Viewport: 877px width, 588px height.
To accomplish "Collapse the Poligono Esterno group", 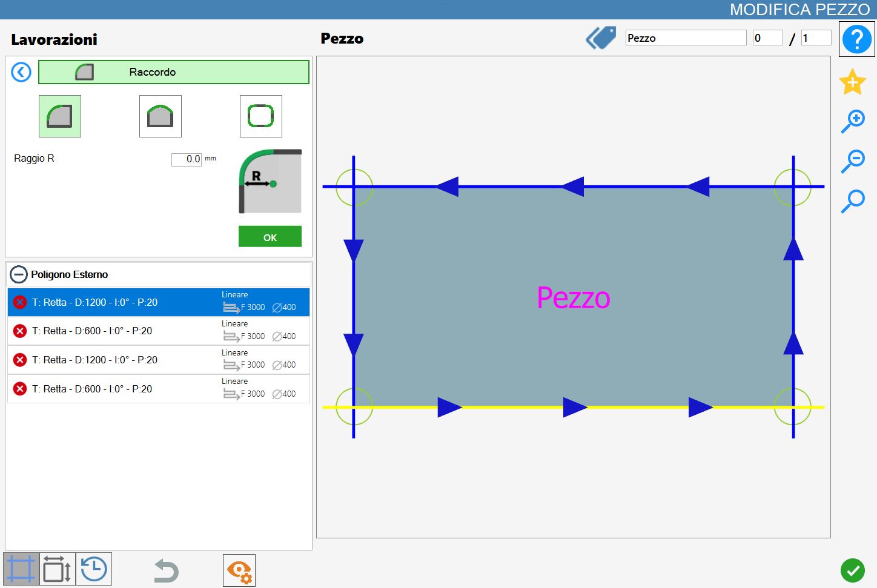I will click(x=19, y=274).
